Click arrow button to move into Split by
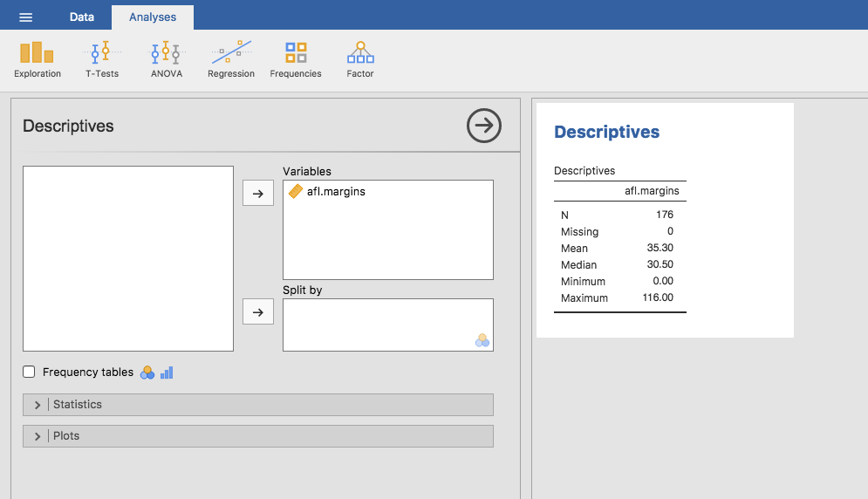 click(258, 311)
